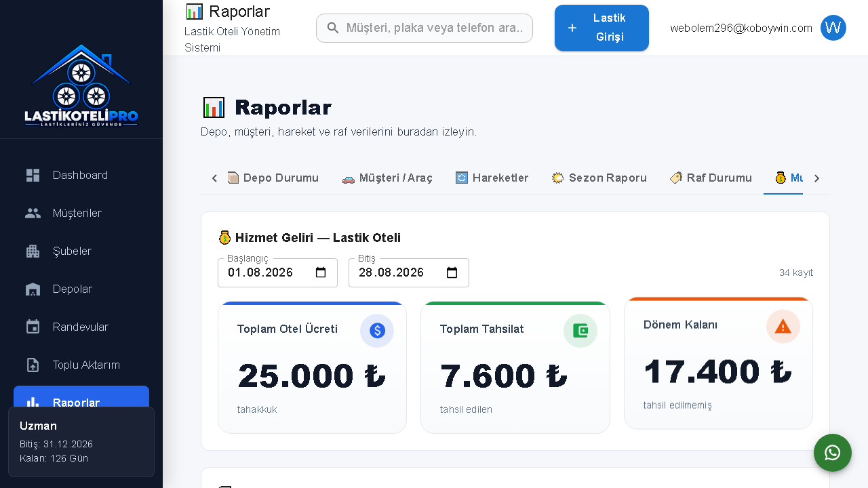Focus the customer search field

[425, 28]
